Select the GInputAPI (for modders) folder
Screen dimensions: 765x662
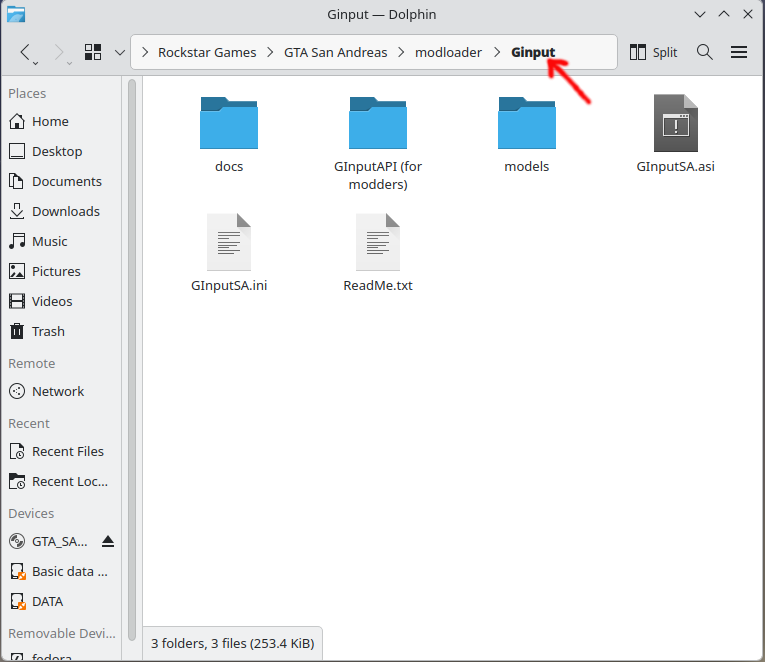[378, 143]
